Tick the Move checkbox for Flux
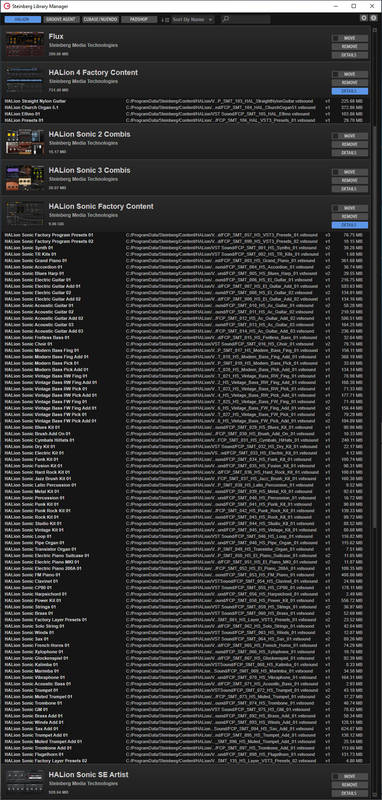The width and height of the screenshot is (382, 800). (335, 38)
